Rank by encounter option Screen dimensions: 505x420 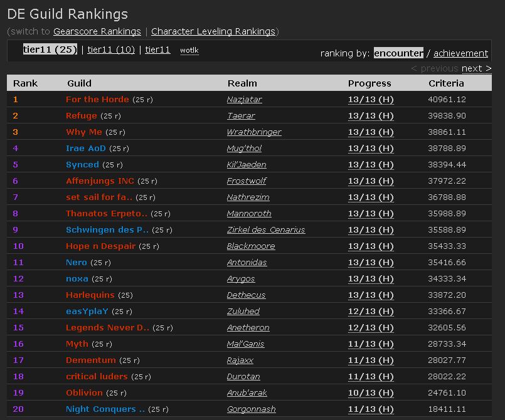pos(398,53)
